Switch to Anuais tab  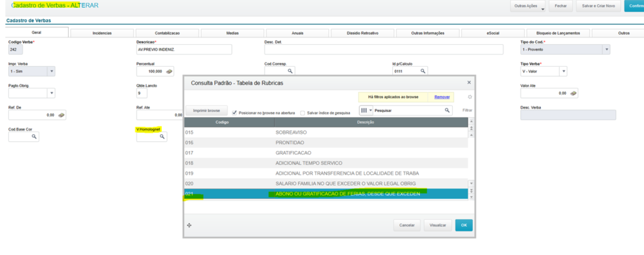297,33
